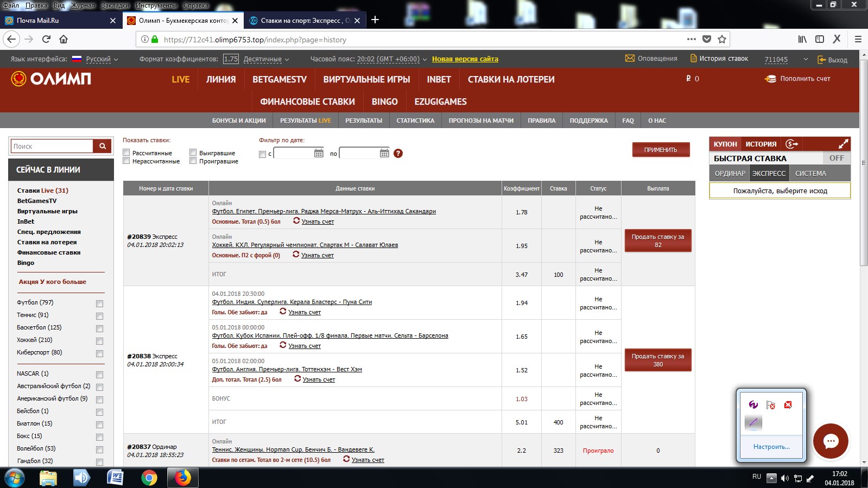Viewport: 868px width, 488px height.
Task: Refresh score icon for Spartak M match
Action: 296,255
